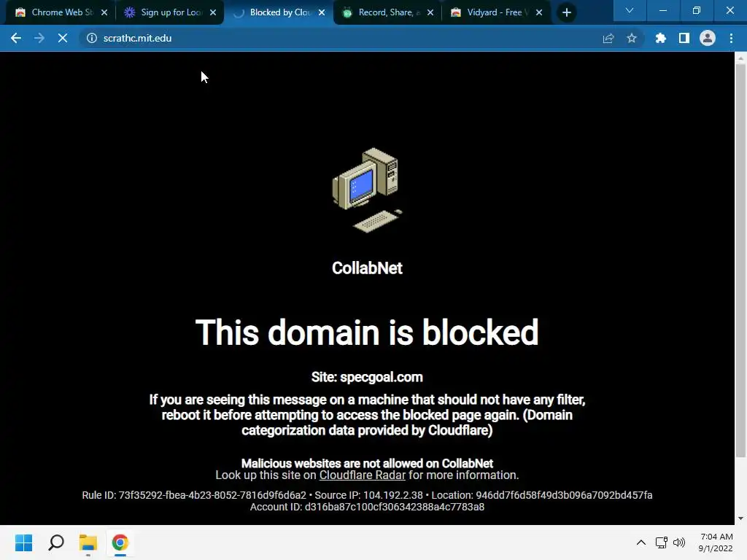The width and height of the screenshot is (747, 560).
Task: Open the side panel icon
Action: point(684,38)
